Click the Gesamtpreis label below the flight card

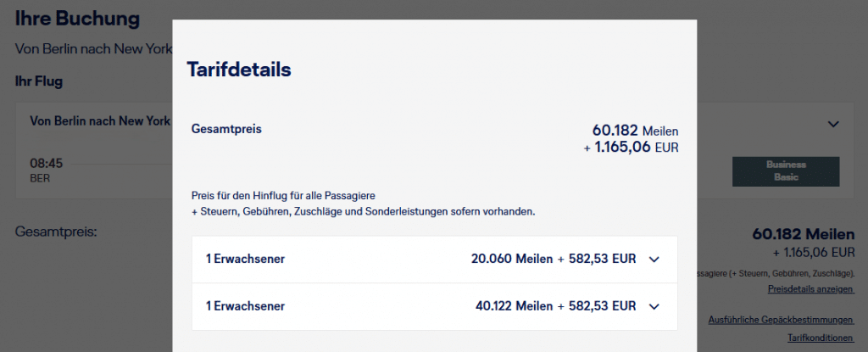(x=57, y=230)
